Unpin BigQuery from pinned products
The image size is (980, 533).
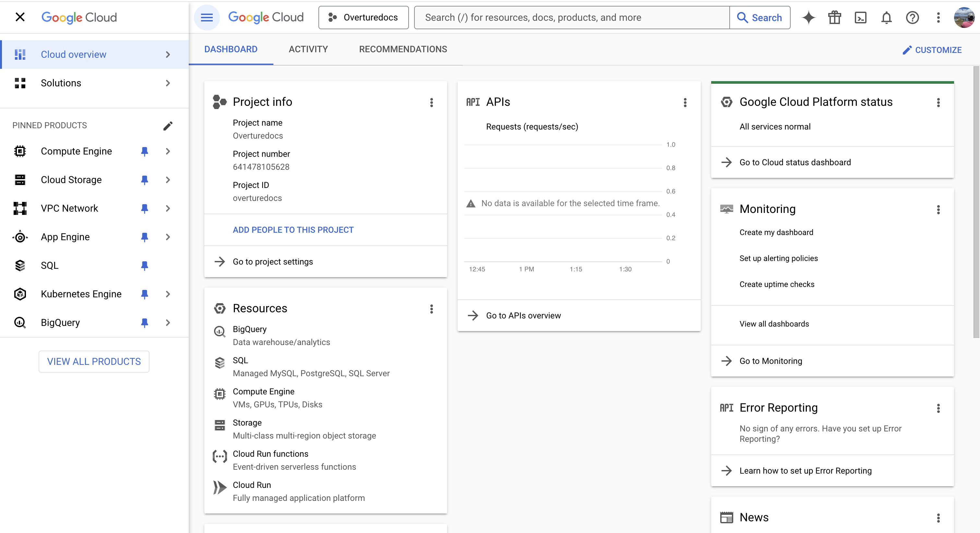coord(144,322)
